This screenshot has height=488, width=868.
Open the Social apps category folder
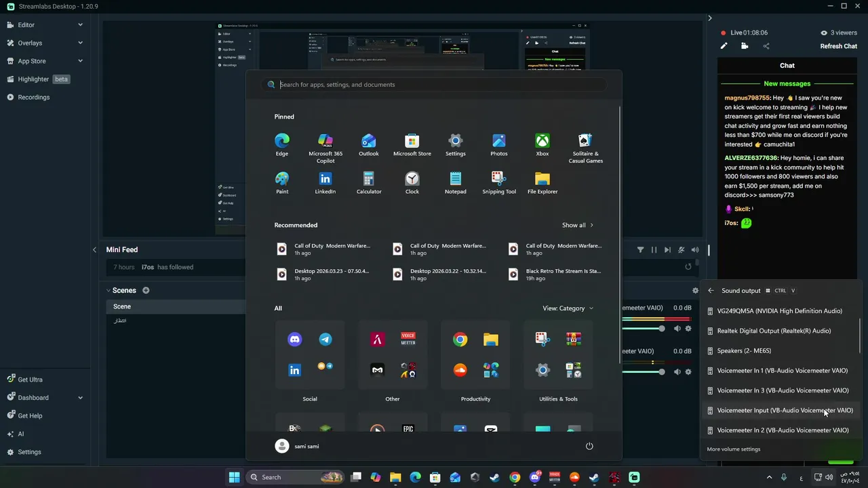310,354
